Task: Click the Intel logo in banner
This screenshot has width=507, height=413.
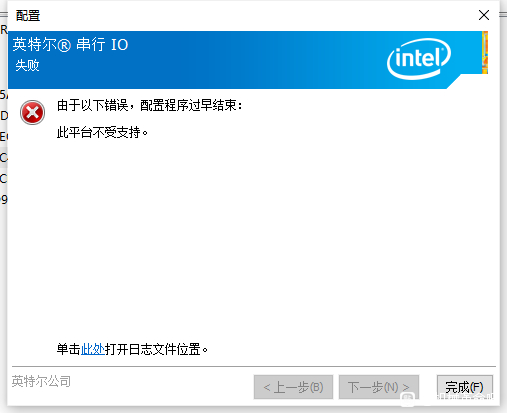Action: pos(419,59)
